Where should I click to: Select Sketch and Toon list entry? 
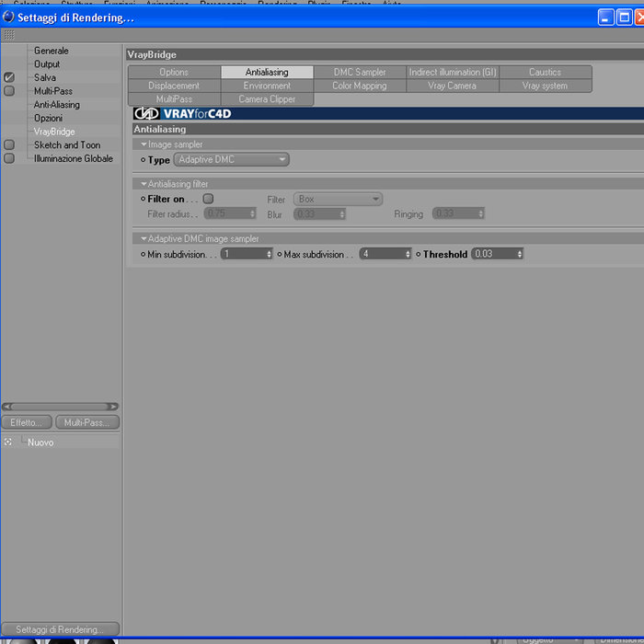(67, 144)
